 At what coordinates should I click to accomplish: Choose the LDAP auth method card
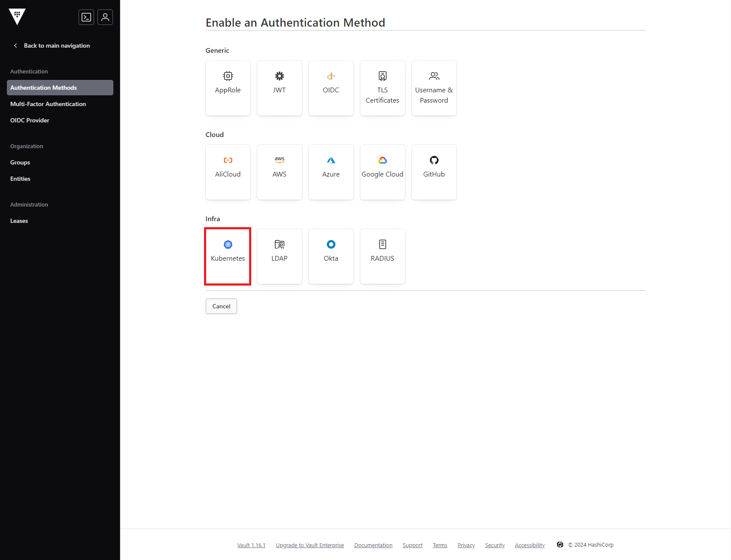(280, 256)
